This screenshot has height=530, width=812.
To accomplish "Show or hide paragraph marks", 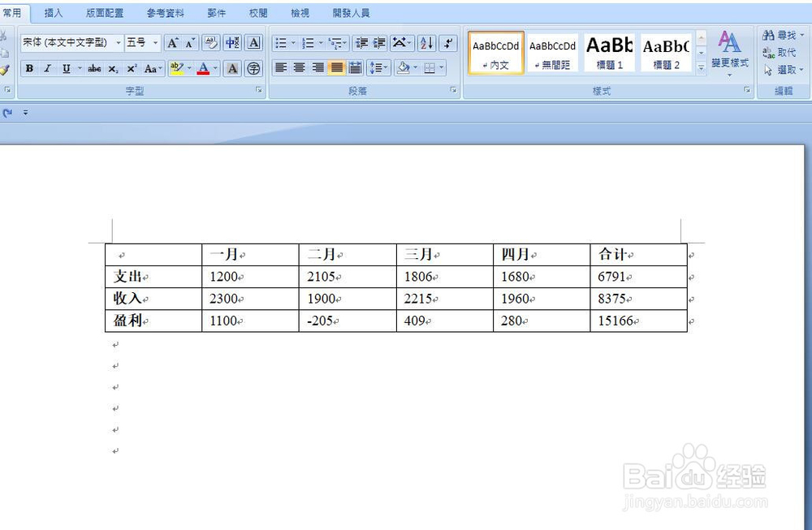I will [x=448, y=43].
